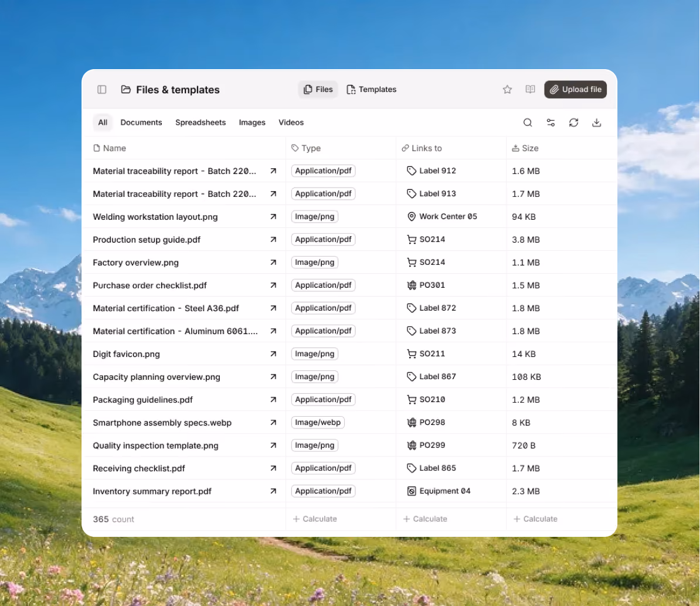Open arrow for Factory overview.png
Screen dimensions: 700x606
click(x=273, y=263)
